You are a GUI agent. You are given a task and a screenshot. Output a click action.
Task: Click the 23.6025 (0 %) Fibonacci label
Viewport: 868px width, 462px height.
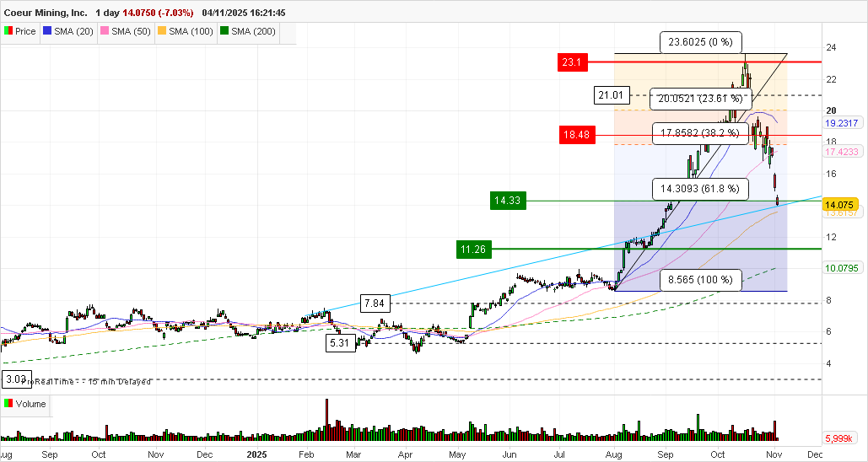point(700,42)
